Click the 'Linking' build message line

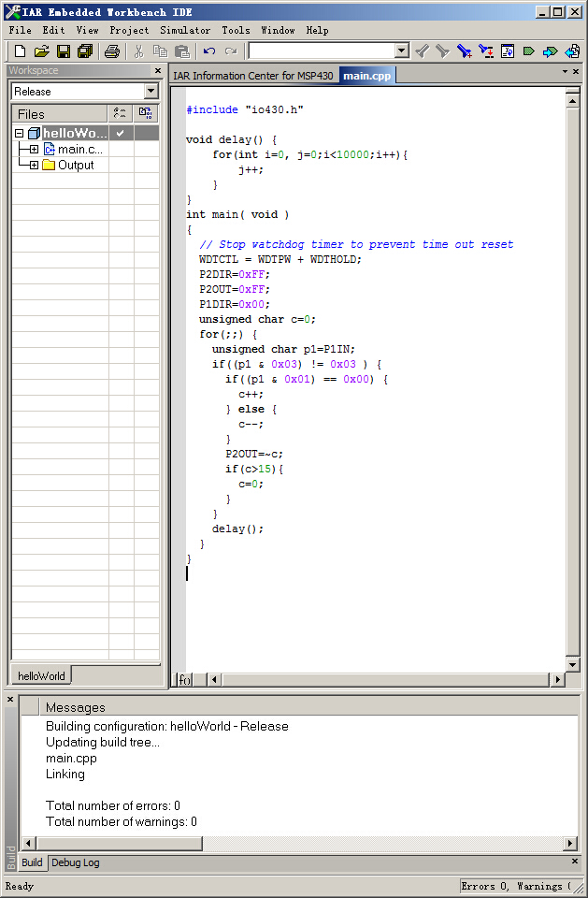65,774
